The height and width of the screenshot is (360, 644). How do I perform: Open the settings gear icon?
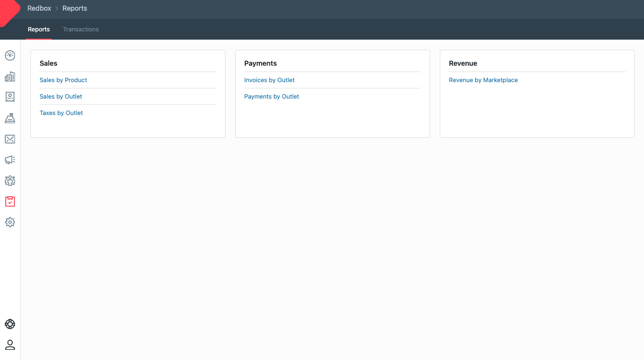10,222
